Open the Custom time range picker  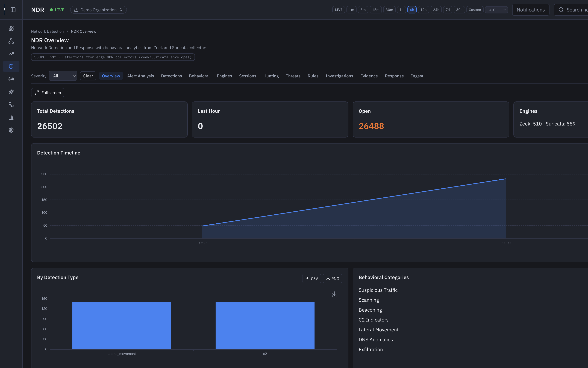click(475, 10)
